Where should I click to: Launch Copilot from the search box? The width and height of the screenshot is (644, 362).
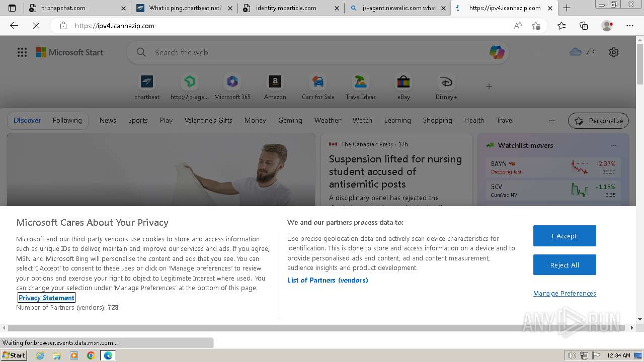pyautogui.click(x=497, y=52)
